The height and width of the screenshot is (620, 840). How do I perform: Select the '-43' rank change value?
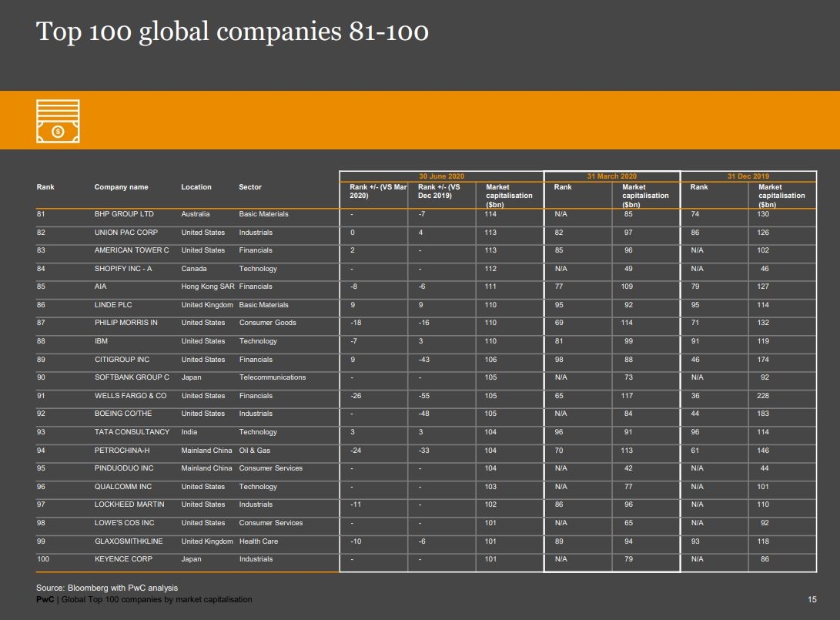424,360
